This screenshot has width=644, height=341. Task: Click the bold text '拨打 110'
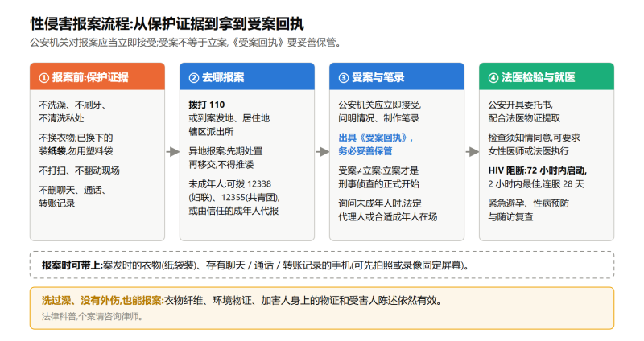[x=207, y=105]
